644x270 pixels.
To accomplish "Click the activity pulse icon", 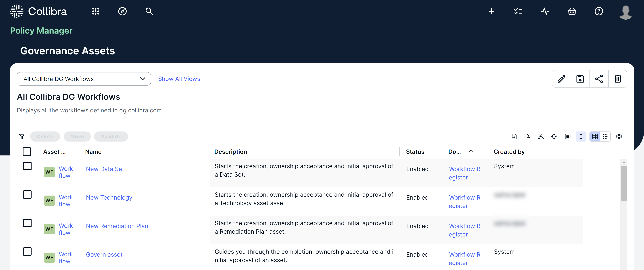I will [545, 11].
